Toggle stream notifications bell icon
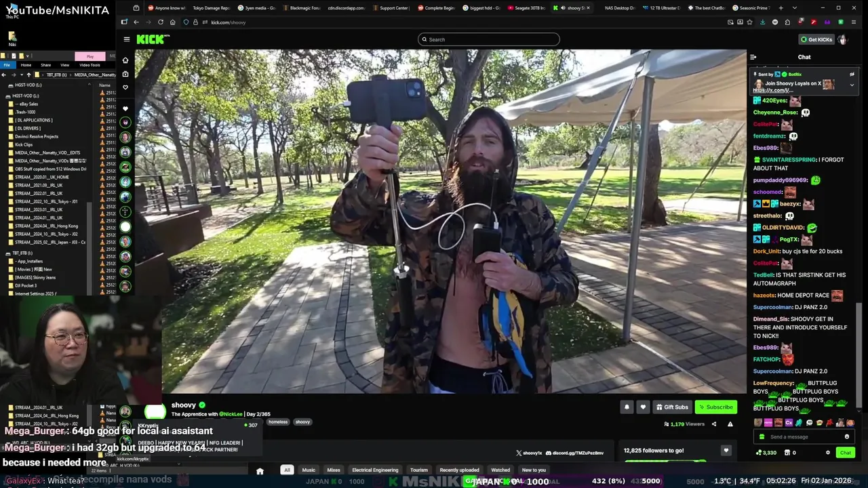This screenshot has height=488, width=868. [x=627, y=407]
